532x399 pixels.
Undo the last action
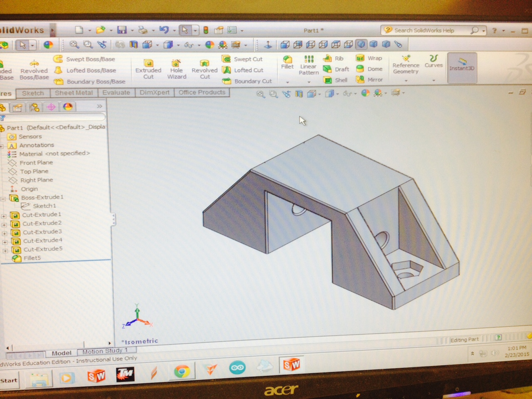point(164,30)
